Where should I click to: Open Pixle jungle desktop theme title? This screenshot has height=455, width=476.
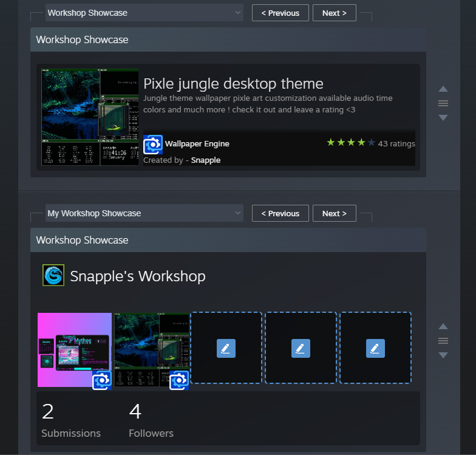233,84
